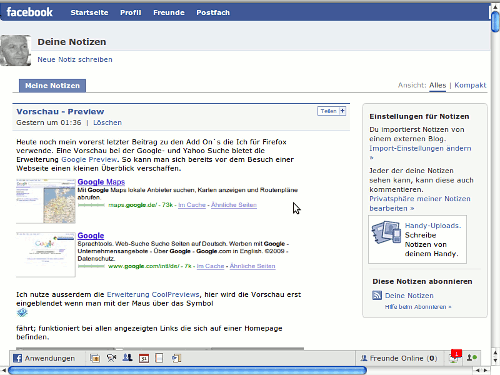Open notifications icon with red badge
This screenshot has width=500, height=375.
[x=455, y=357]
